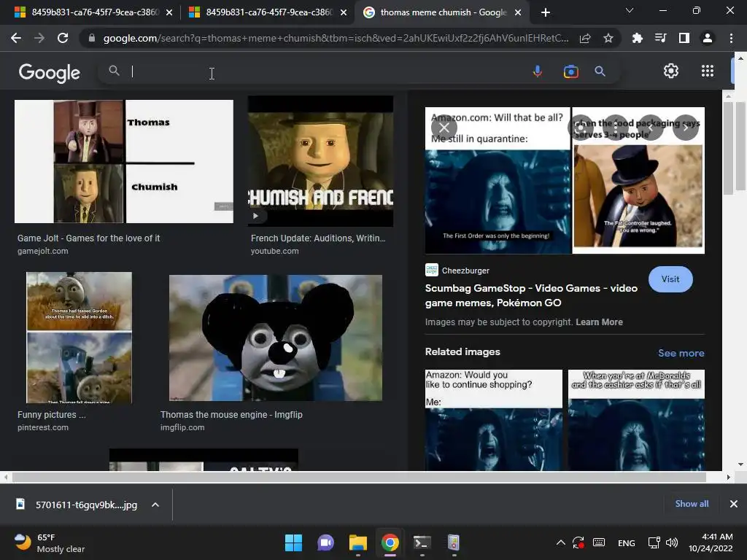The width and height of the screenshot is (747, 560).
Task: Click the Cheezburger source label
Action: [x=465, y=271]
